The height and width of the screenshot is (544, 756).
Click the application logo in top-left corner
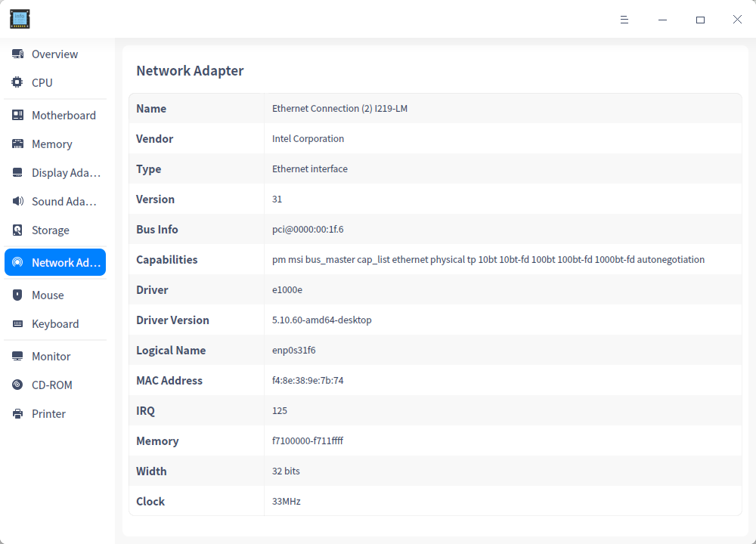pos(20,19)
